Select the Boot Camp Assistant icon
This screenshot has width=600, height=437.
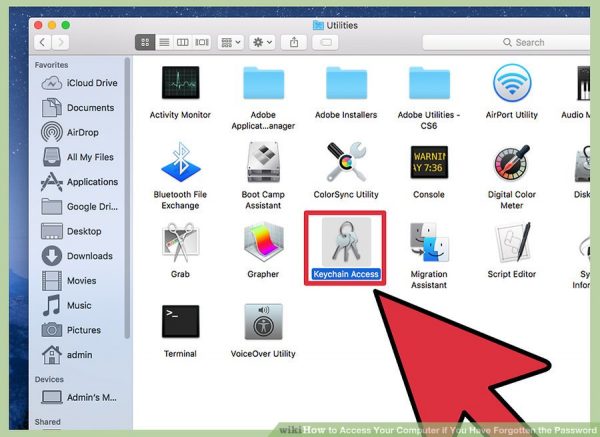pyautogui.click(x=263, y=162)
